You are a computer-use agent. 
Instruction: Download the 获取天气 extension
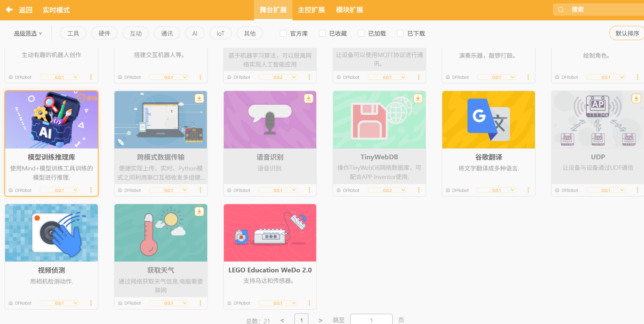(199, 212)
